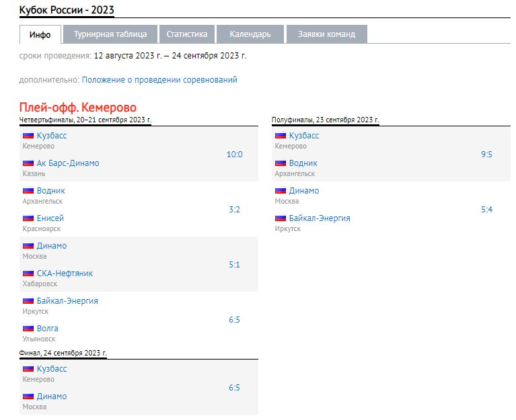This screenshot has height=420, width=516.
Task: Click flag icon beside quarterfinal Водник
Action: coord(28,191)
